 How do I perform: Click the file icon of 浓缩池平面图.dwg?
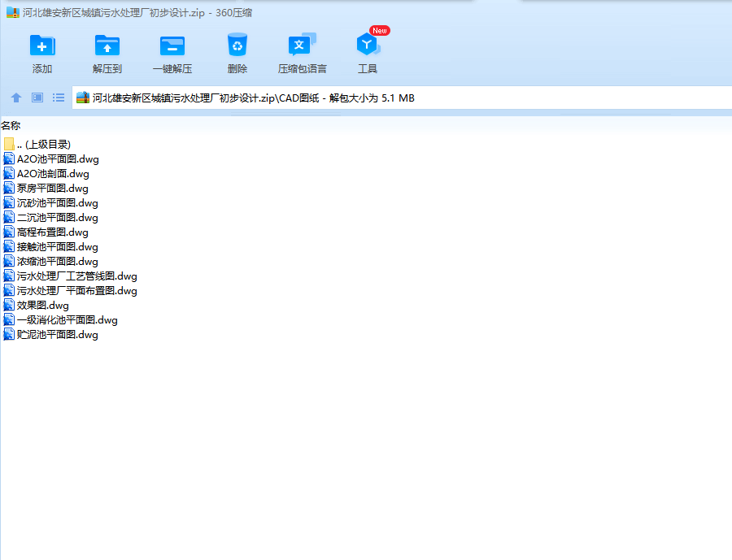pyautogui.click(x=9, y=261)
